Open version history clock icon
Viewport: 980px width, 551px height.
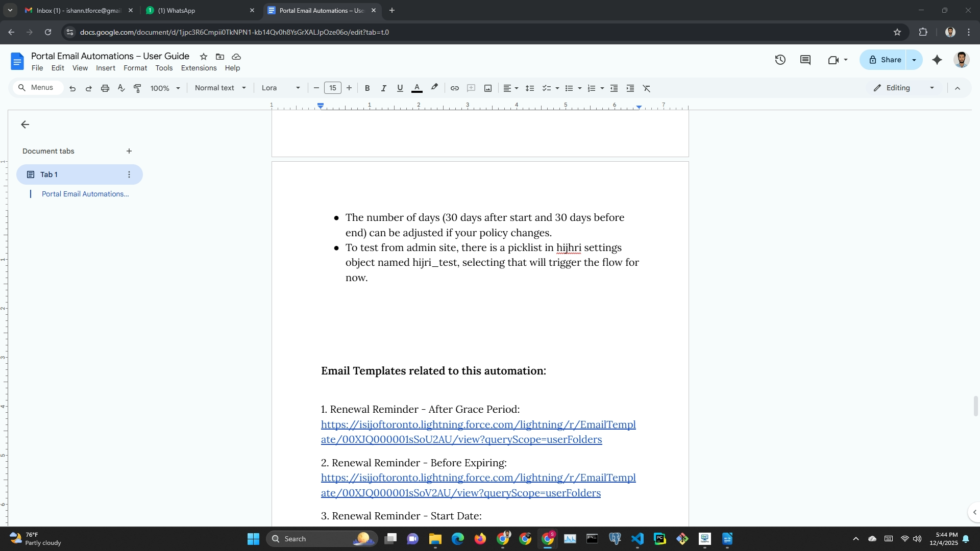pyautogui.click(x=780, y=60)
